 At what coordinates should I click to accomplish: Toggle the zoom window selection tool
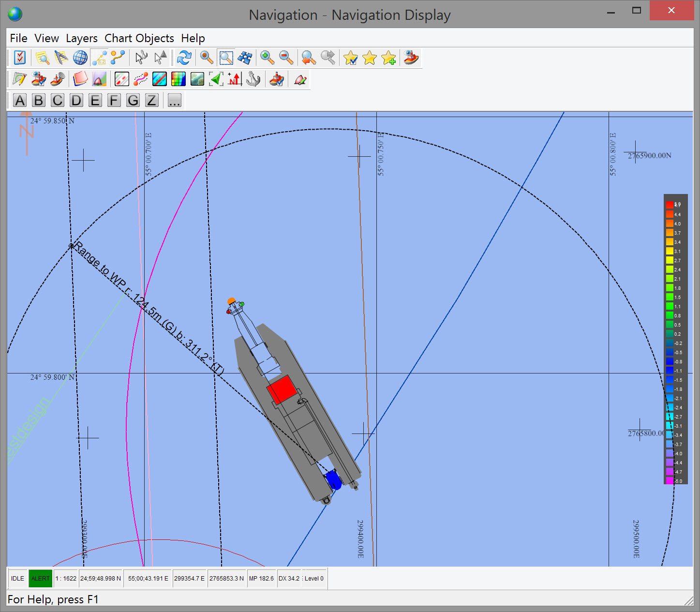point(226,58)
